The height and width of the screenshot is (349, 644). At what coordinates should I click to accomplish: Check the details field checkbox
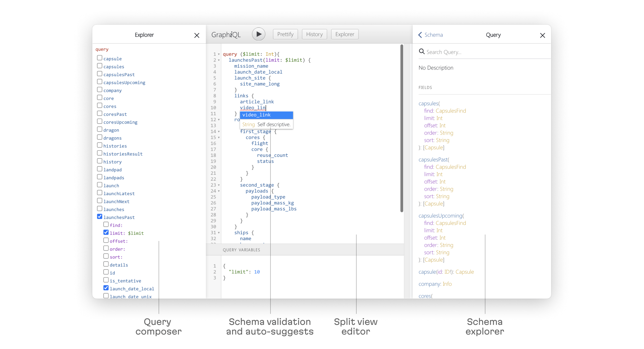[106, 264]
